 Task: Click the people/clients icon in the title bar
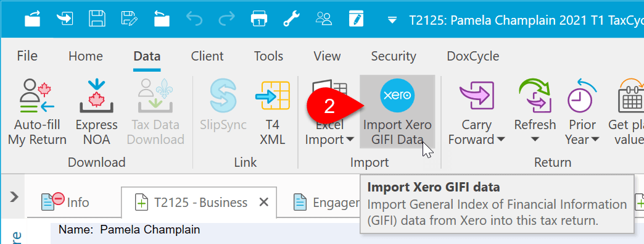click(324, 19)
